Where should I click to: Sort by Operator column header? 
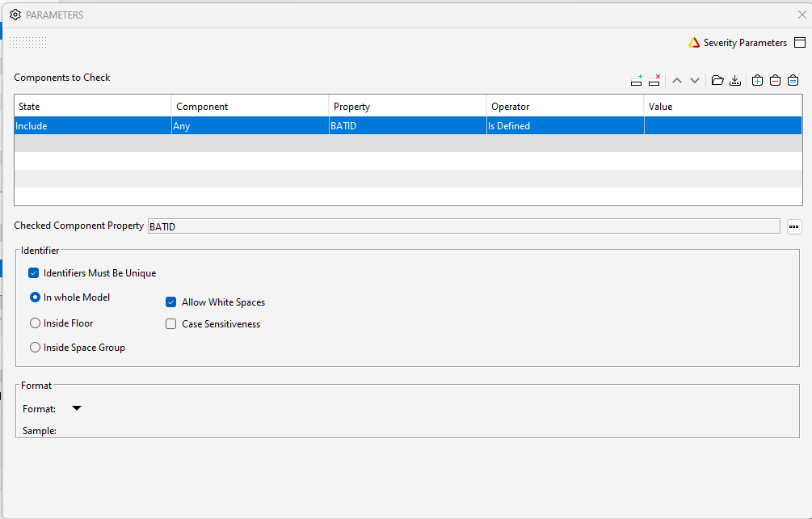pos(565,106)
